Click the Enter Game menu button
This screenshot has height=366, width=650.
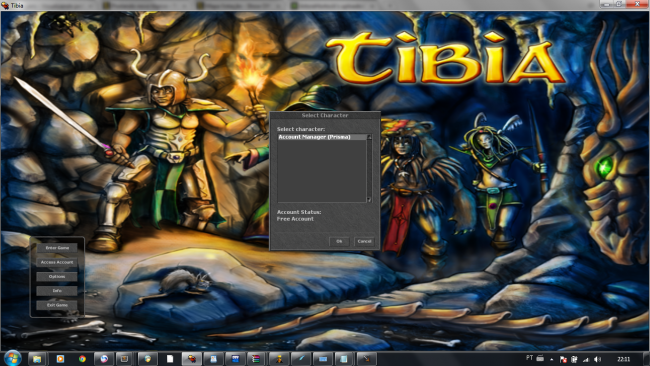[57, 248]
